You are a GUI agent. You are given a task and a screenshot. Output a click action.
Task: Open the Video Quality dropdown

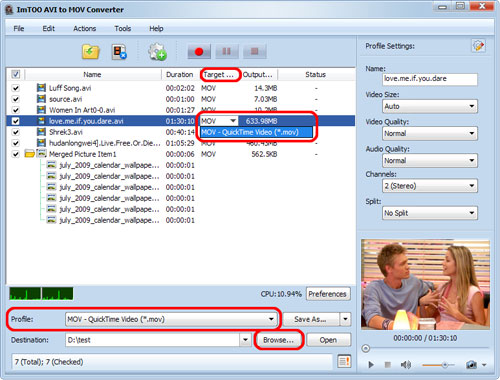[x=430, y=133]
